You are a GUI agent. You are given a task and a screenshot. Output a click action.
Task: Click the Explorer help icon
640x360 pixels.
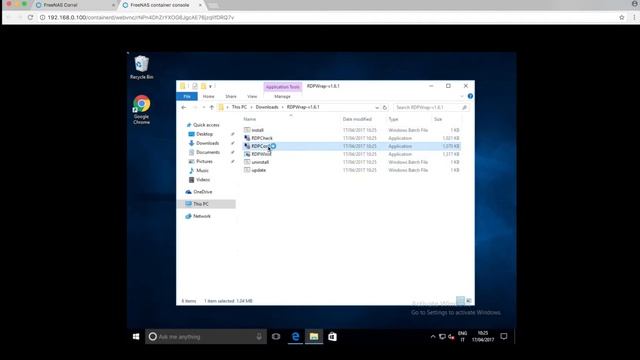pos(470,96)
